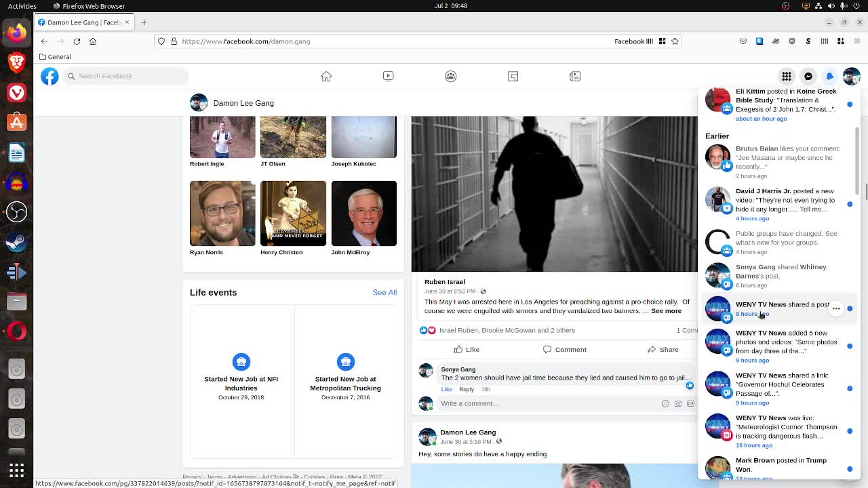The width and height of the screenshot is (868, 488).
Task: Open the Facebook Watch video icon
Action: (x=389, y=76)
